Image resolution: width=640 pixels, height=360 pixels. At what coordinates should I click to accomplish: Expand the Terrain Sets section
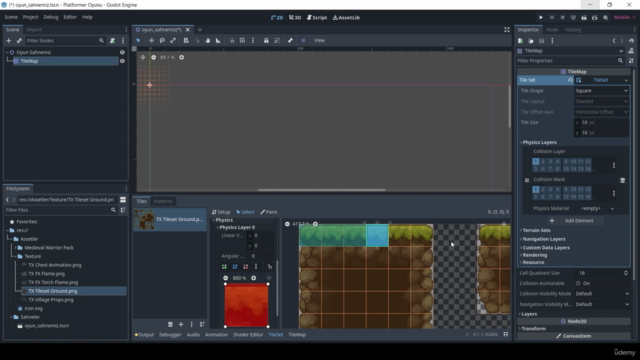coord(536,230)
